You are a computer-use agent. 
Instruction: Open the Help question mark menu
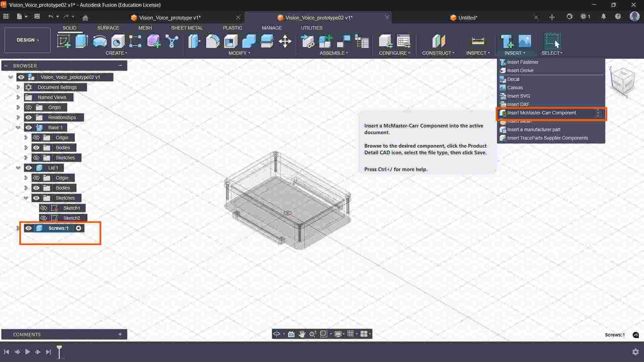tap(618, 16)
